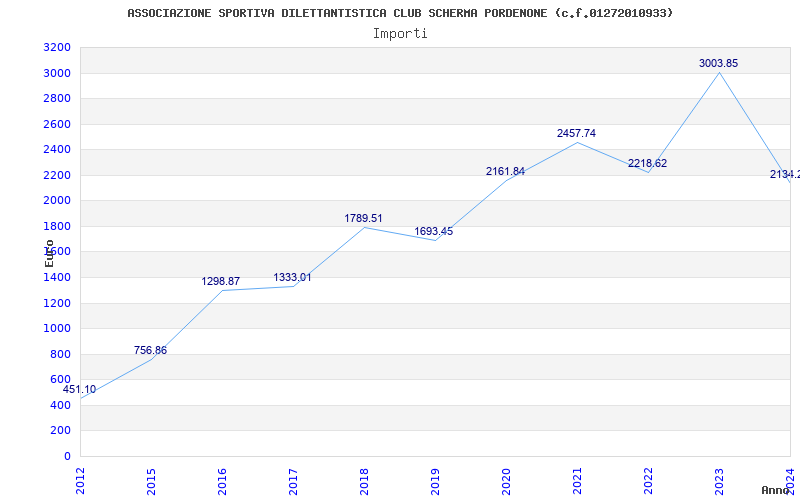Viewport: 800px width, 500px height.
Task: Click the 2200 y-axis tick label
Action: (x=57, y=176)
